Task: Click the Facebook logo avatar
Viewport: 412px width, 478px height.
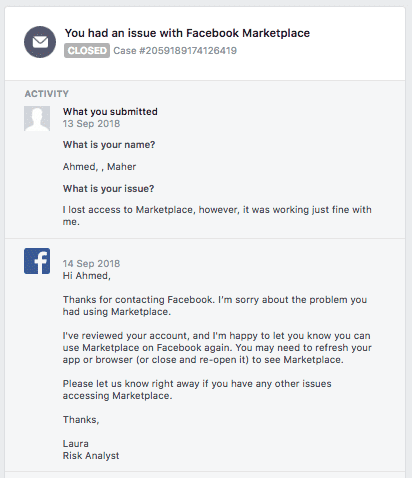Action: pyautogui.click(x=37, y=261)
